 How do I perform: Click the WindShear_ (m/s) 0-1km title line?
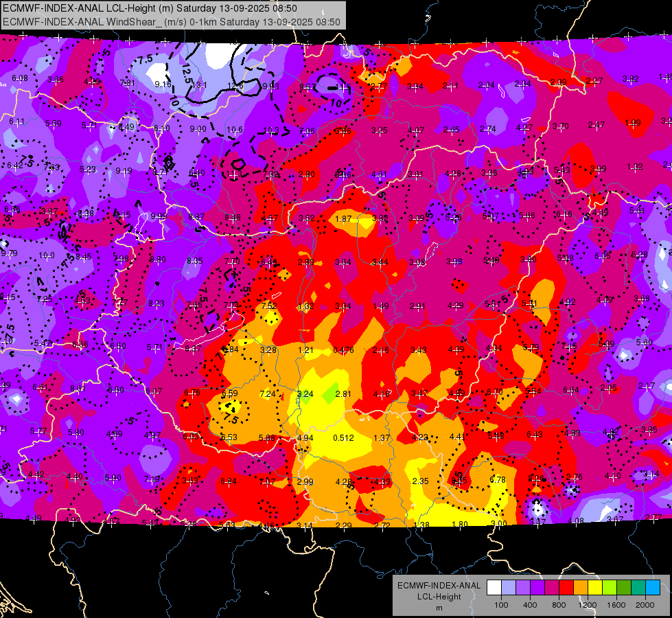172,22
